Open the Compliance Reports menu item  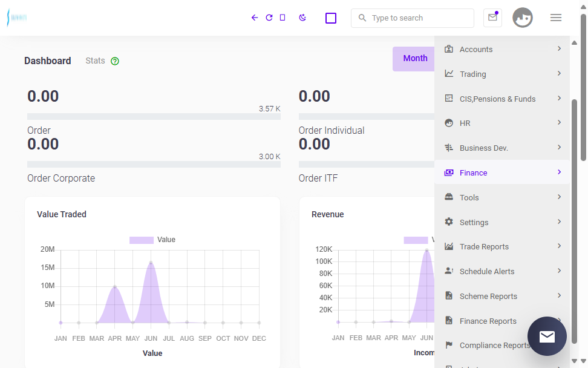coord(502,345)
